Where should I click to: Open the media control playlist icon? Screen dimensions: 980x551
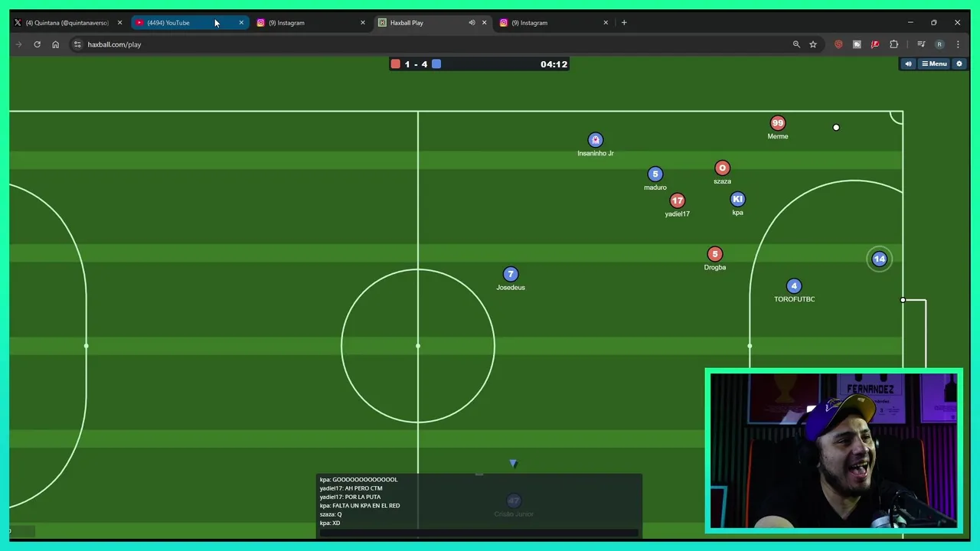point(921,44)
